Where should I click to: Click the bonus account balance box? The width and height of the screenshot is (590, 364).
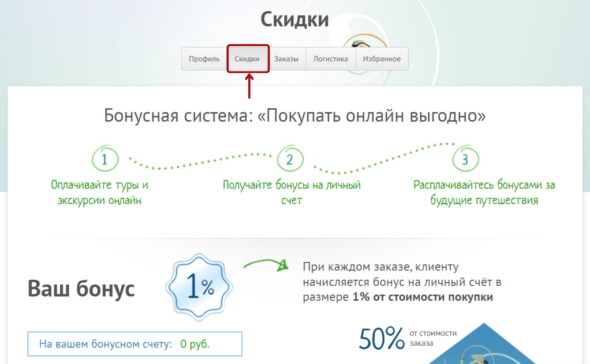[135, 344]
